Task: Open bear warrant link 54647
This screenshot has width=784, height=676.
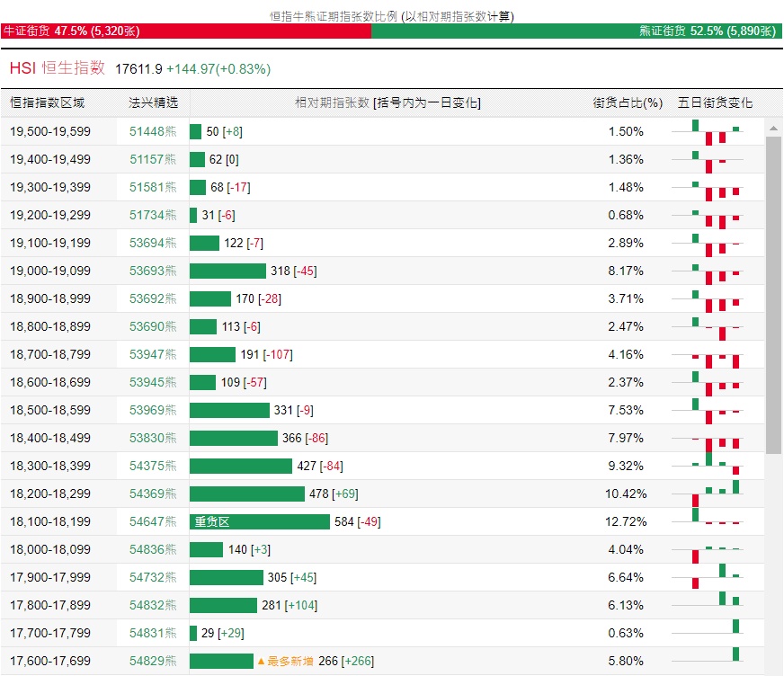Action: pyautogui.click(x=153, y=521)
